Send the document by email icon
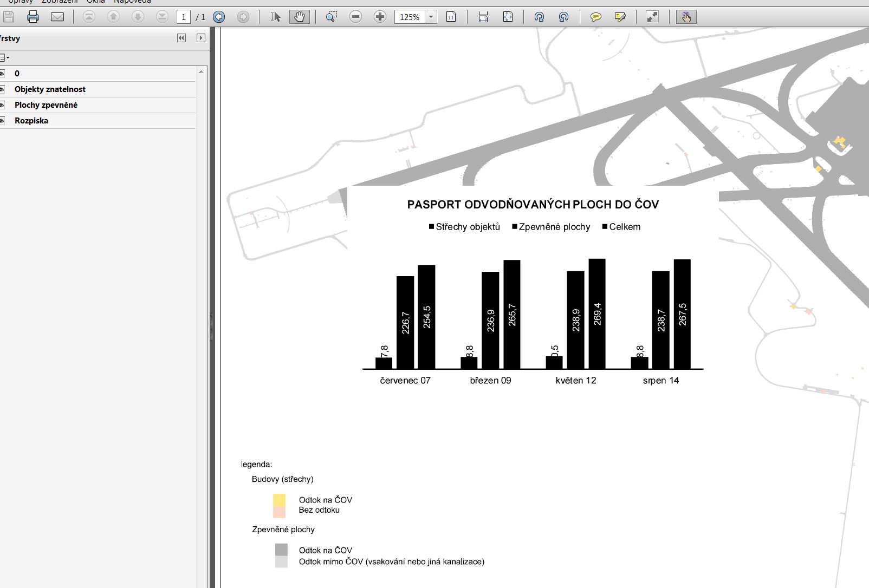This screenshot has width=869, height=588. click(57, 17)
